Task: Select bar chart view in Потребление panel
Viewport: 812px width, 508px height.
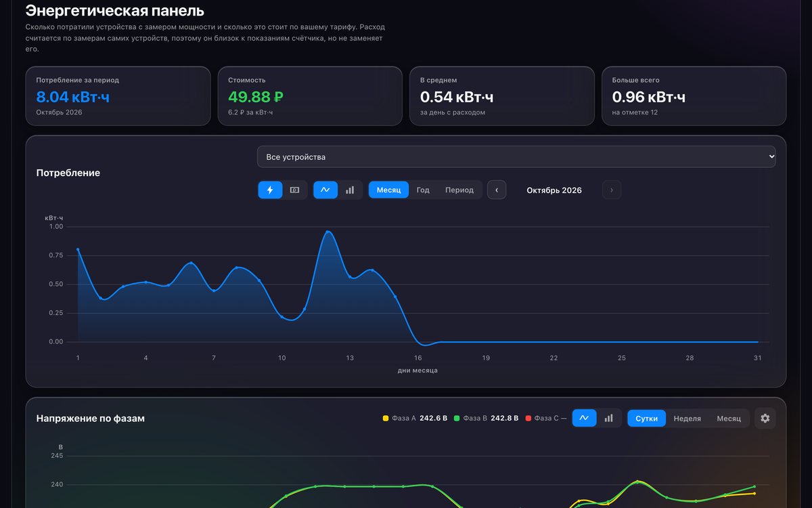Action: (x=350, y=190)
